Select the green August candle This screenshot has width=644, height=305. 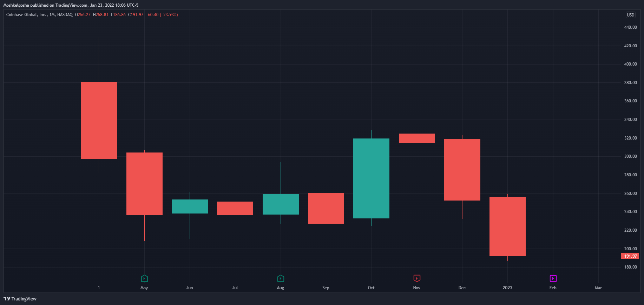tap(281, 204)
